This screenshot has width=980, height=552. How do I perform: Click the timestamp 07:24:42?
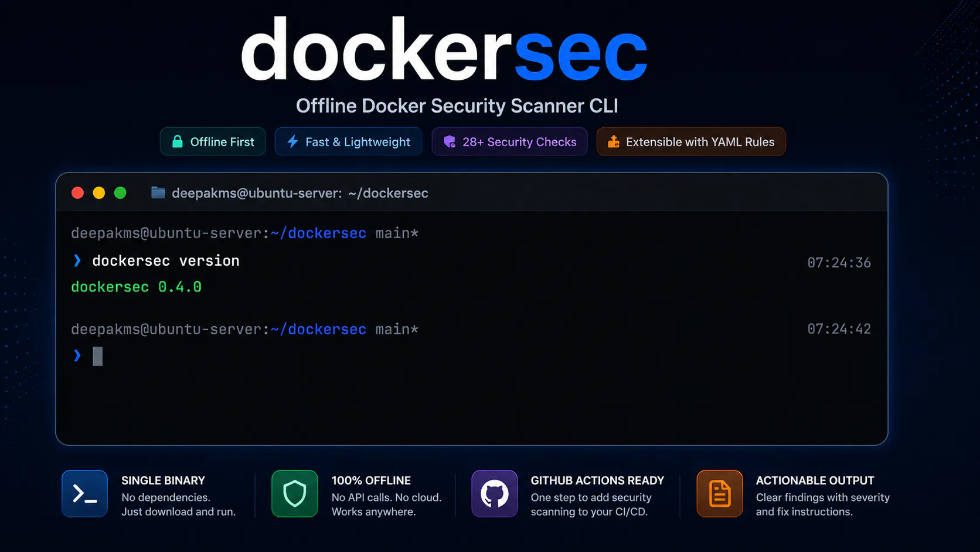(x=839, y=329)
